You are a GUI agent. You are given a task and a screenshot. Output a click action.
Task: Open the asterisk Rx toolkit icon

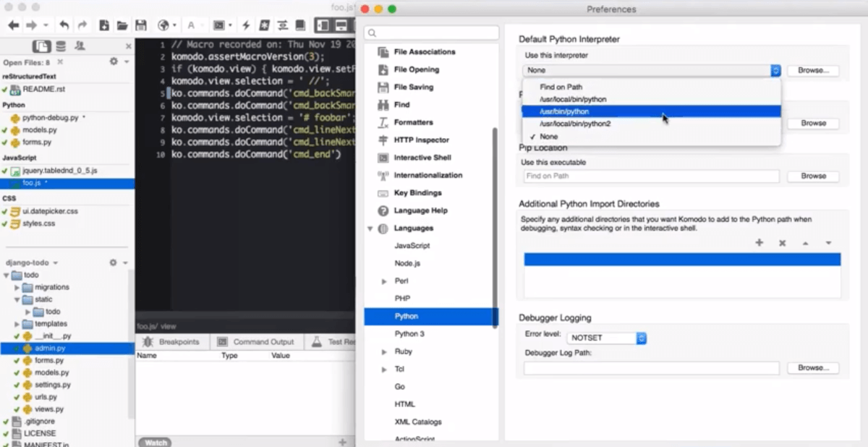[264, 25]
